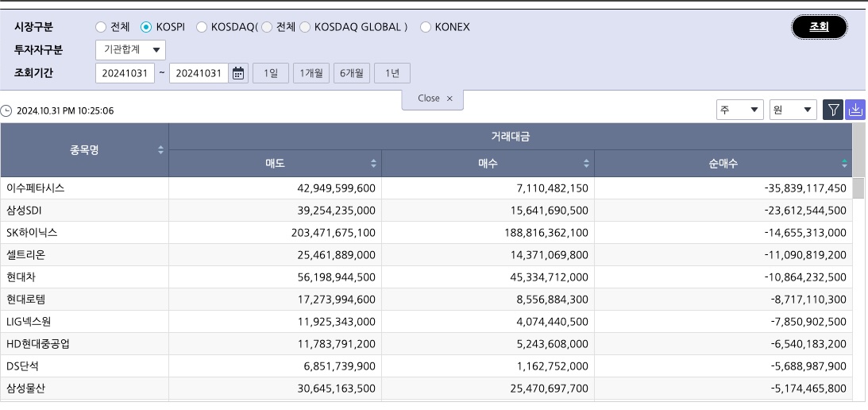868x410 pixels.
Task: Open the calendar date picker icon
Action: 238,73
